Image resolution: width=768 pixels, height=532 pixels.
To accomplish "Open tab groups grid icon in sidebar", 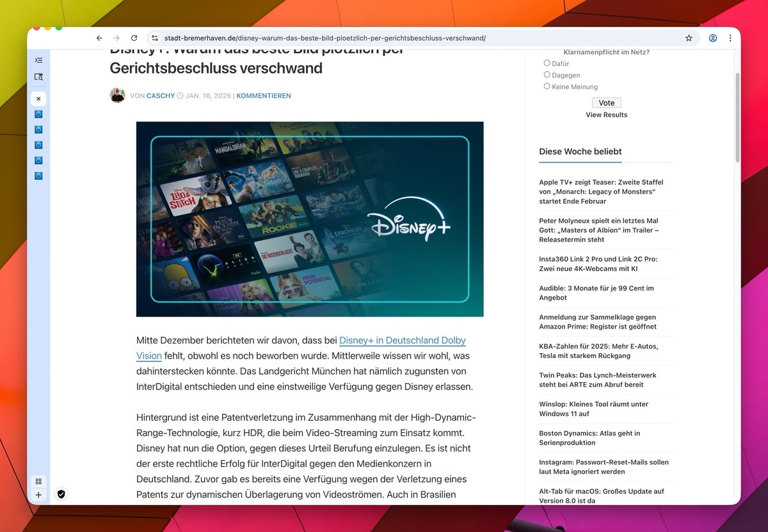I will coord(38,481).
